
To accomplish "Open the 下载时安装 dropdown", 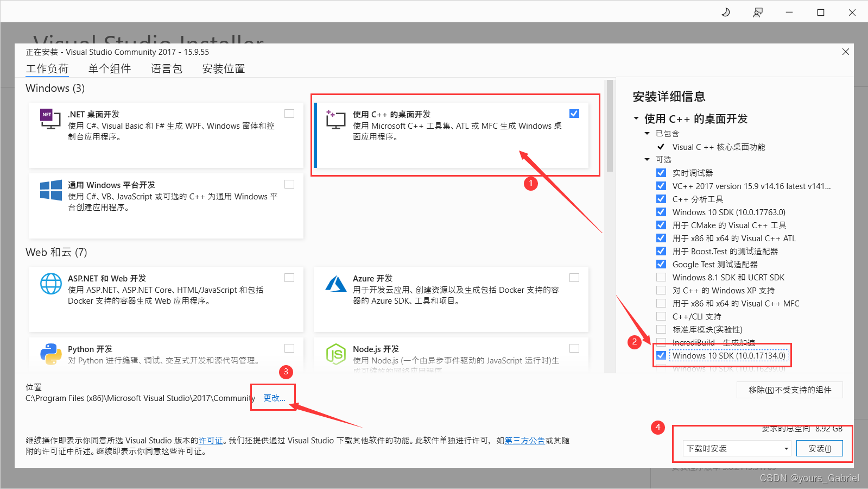I will [737, 448].
